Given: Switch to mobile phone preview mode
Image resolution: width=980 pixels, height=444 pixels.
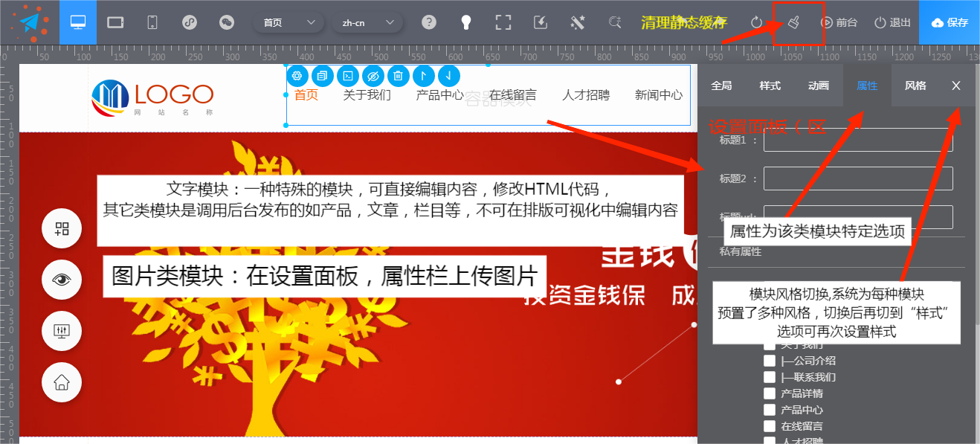Looking at the screenshot, I should click(x=152, y=22).
